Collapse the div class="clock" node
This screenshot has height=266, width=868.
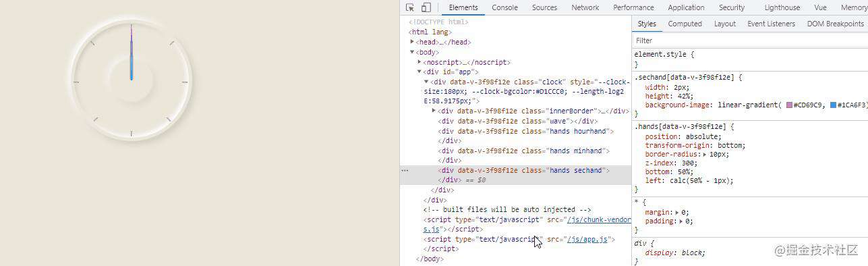[426, 82]
